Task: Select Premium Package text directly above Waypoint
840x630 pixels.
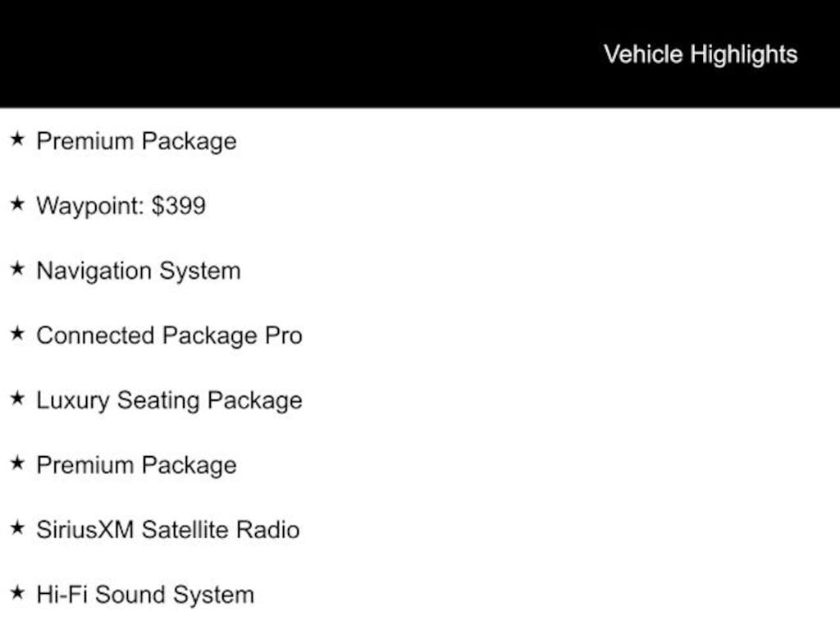Action: coord(137,141)
